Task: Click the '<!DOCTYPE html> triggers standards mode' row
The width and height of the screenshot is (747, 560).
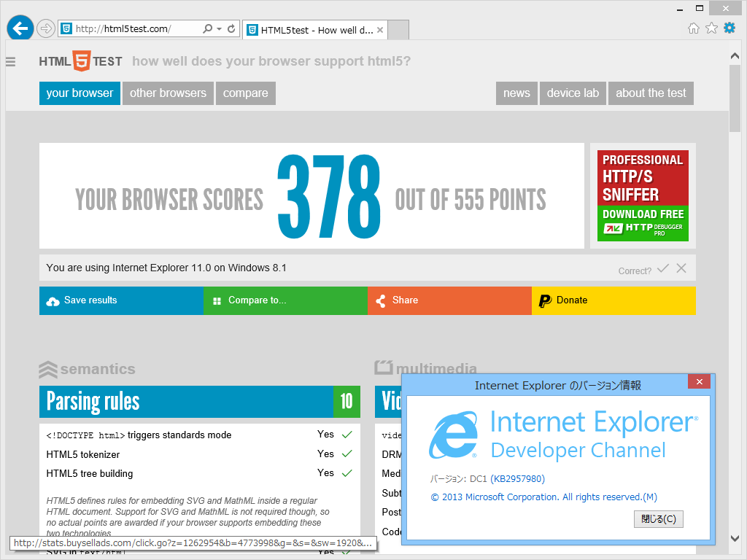Action: tap(200, 435)
